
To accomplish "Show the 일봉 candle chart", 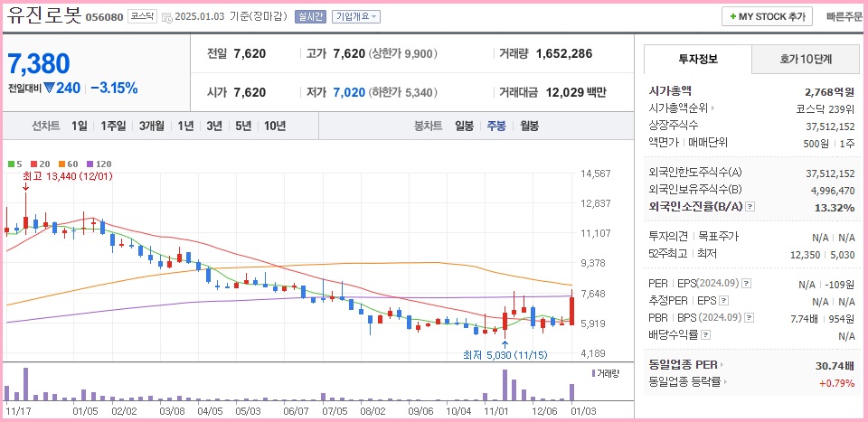I will tap(464, 127).
